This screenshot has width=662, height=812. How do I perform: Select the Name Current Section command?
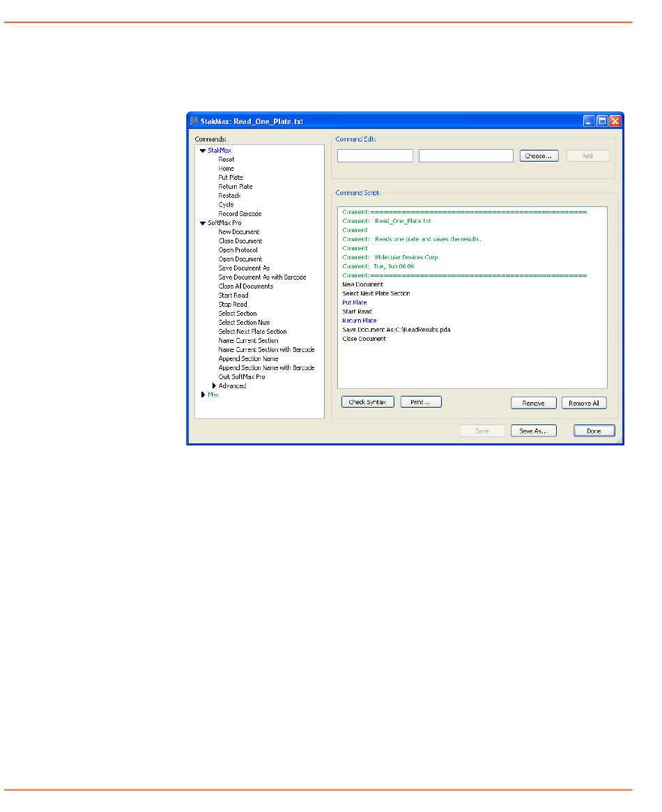pos(248,341)
